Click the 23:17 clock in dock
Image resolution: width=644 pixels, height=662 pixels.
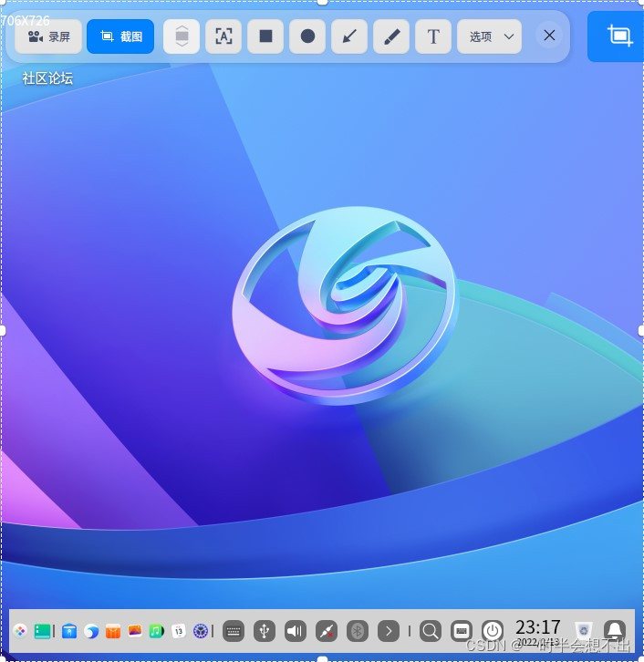[537, 627]
